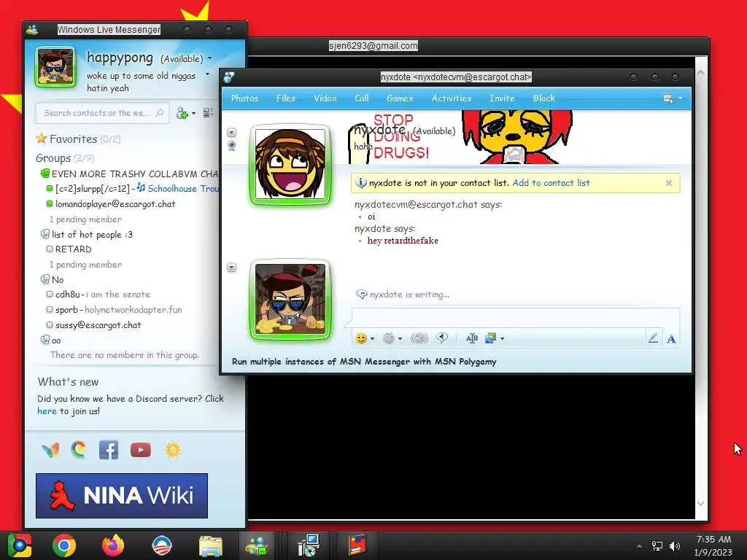Open the status dropdown next to happypong

coord(209,58)
